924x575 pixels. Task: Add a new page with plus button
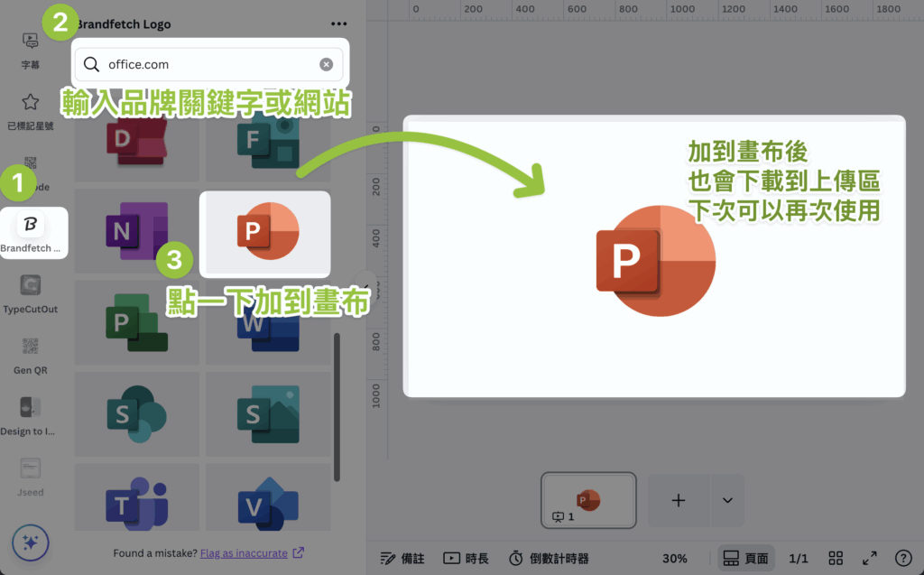(x=679, y=501)
